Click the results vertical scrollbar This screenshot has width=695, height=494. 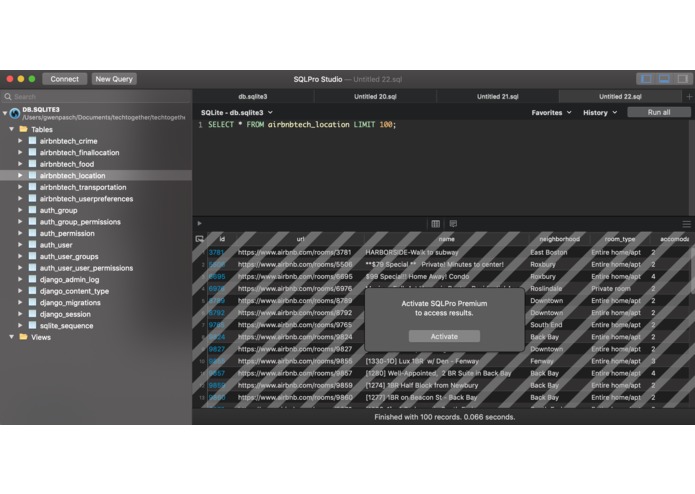[x=692, y=270]
